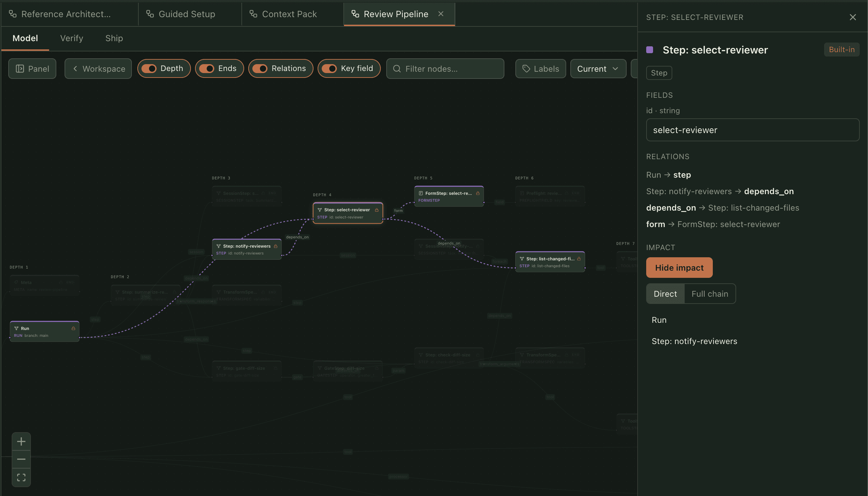Click the Guided Setup tab icon
Screen dimensions: 868x496
(x=150, y=14)
